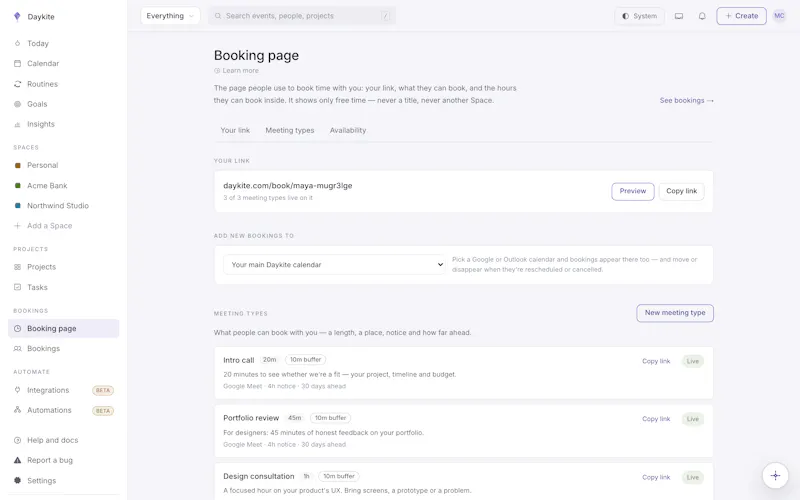Click the New meeting type button
Viewport: 800px width, 500px height.
click(675, 313)
